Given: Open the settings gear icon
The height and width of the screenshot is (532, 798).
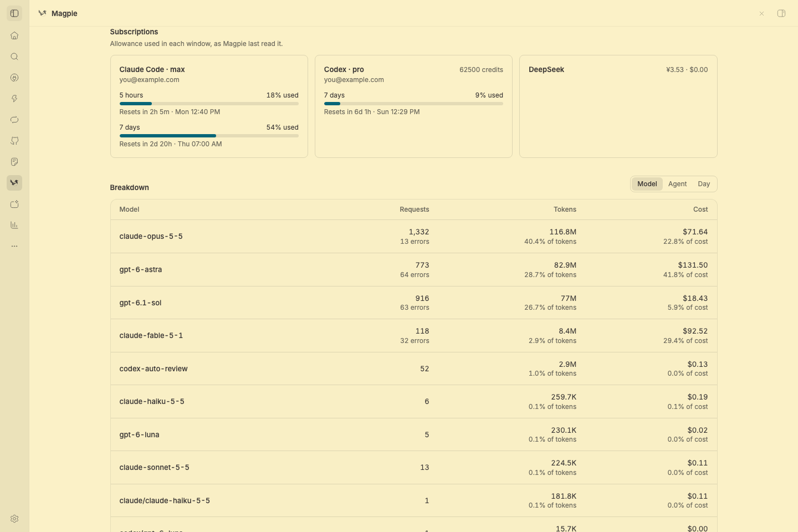Looking at the screenshot, I should pos(14,519).
